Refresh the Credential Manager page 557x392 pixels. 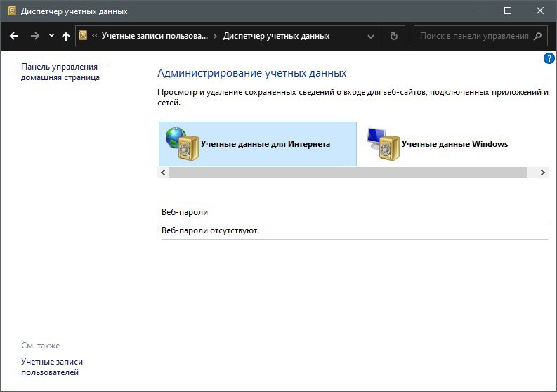393,37
